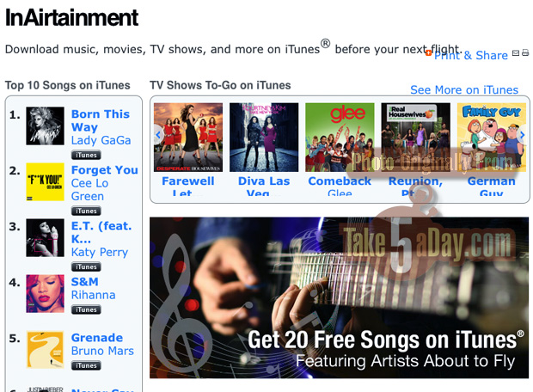Open See More on iTunes link
This screenshot has width=533, height=392.
click(464, 89)
